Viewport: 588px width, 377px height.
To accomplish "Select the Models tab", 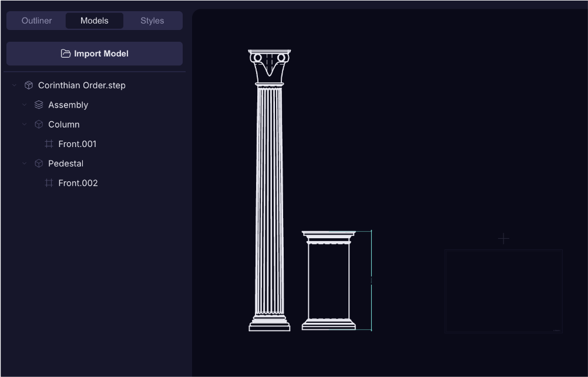I will coord(95,21).
